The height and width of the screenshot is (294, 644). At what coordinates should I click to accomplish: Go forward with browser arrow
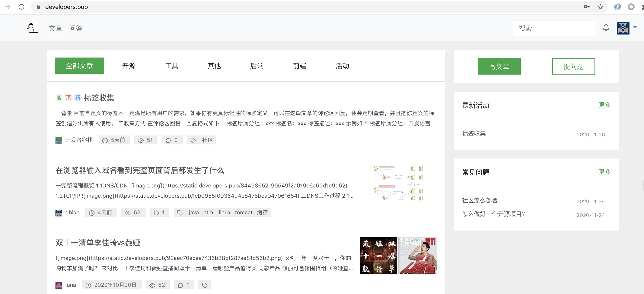click(7, 7)
